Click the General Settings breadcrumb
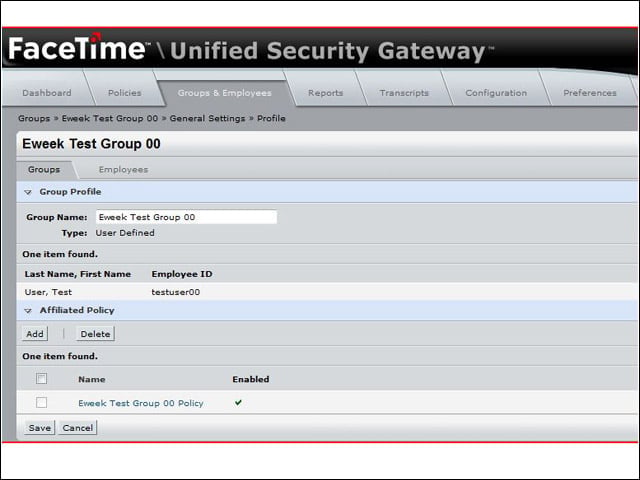 click(x=207, y=118)
